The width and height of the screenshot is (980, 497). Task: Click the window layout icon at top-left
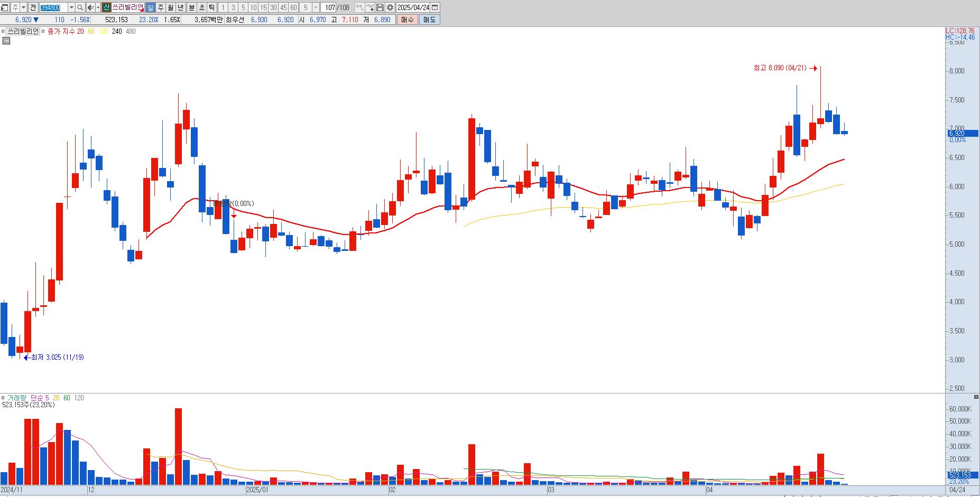coord(5,7)
